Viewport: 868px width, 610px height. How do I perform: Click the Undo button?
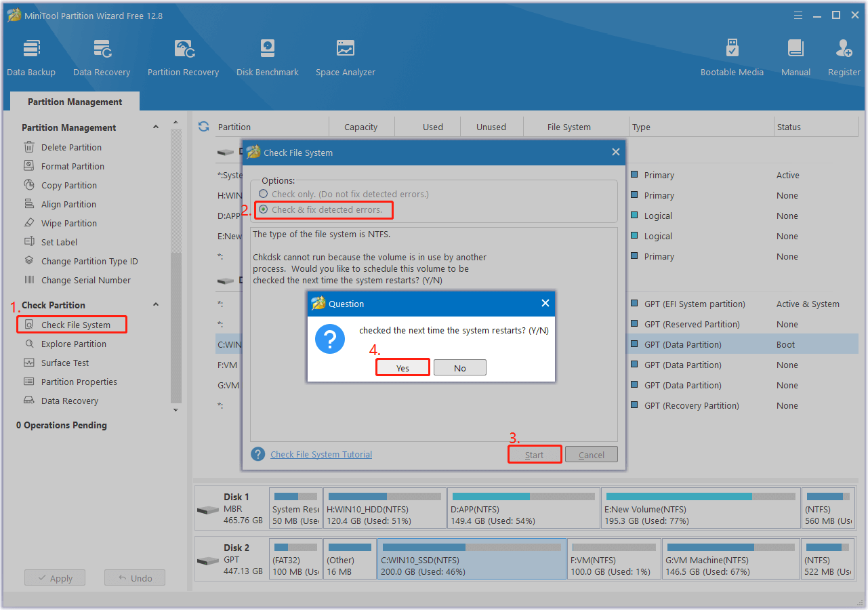[x=135, y=578]
